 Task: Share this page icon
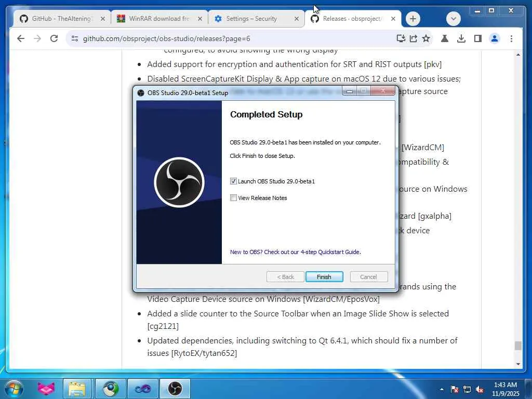click(413, 38)
